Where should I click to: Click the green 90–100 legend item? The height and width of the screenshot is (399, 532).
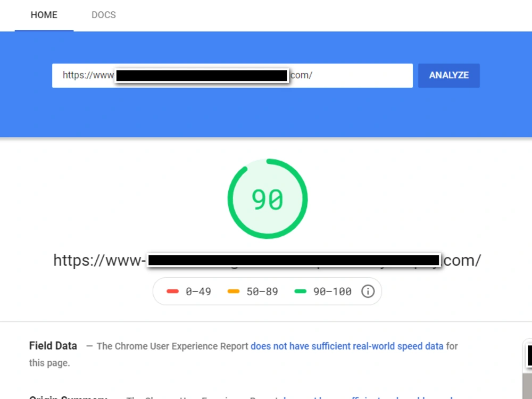pyautogui.click(x=323, y=292)
